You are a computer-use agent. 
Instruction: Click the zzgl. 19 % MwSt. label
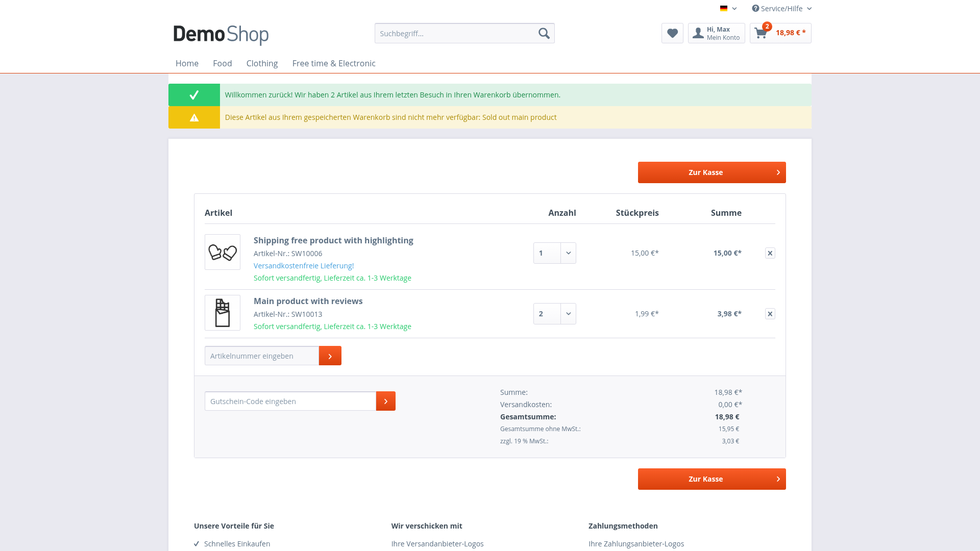point(524,441)
